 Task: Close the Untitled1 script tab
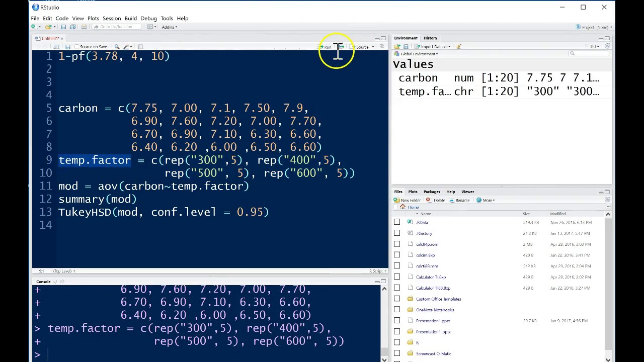tap(62, 38)
